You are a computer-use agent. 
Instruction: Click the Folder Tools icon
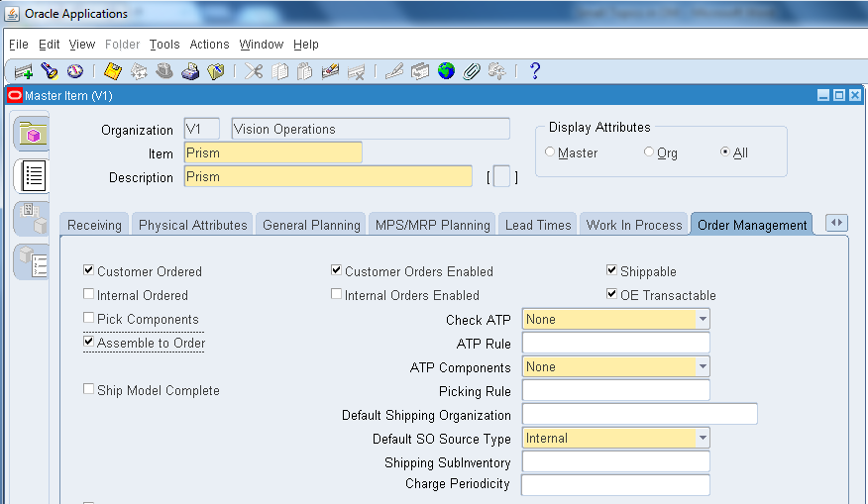[x=496, y=71]
